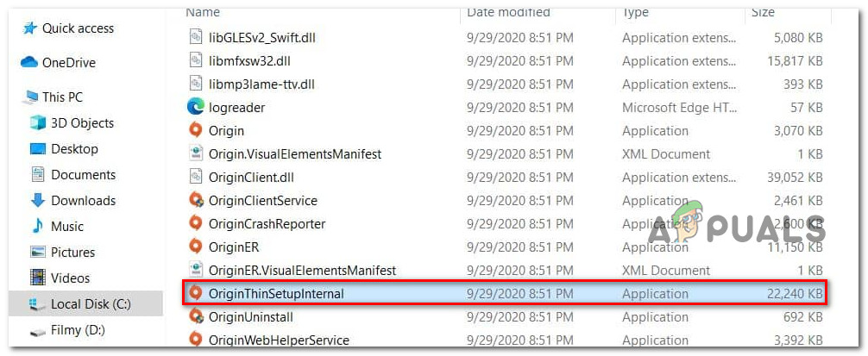Viewport: 868px width, 356px height.
Task: Click the OriginCrashReporter icon
Action: [x=195, y=224]
